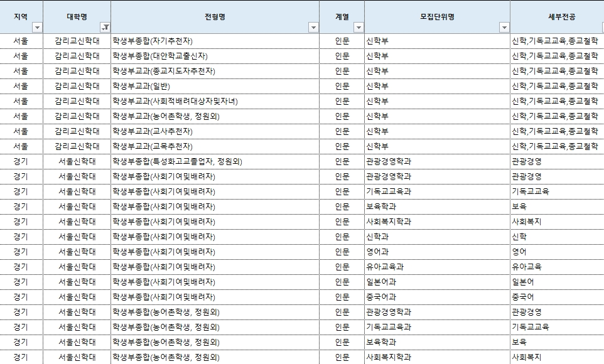Click the 세부전공 cell reading 중국어
604x364 pixels.
(x=557, y=297)
